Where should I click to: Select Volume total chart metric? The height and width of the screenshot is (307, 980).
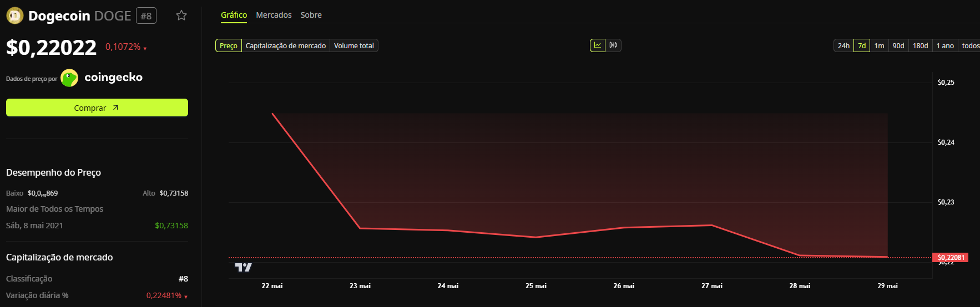354,45
